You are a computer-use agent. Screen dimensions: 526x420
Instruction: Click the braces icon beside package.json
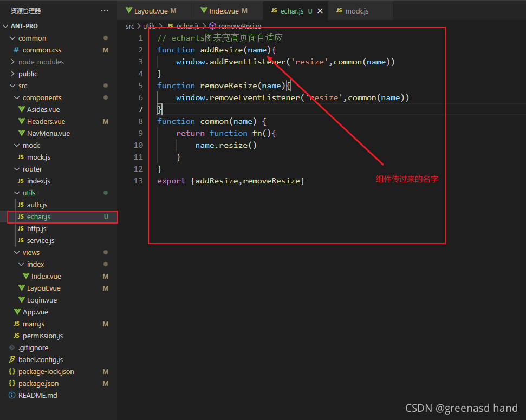click(x=12, y=383)
